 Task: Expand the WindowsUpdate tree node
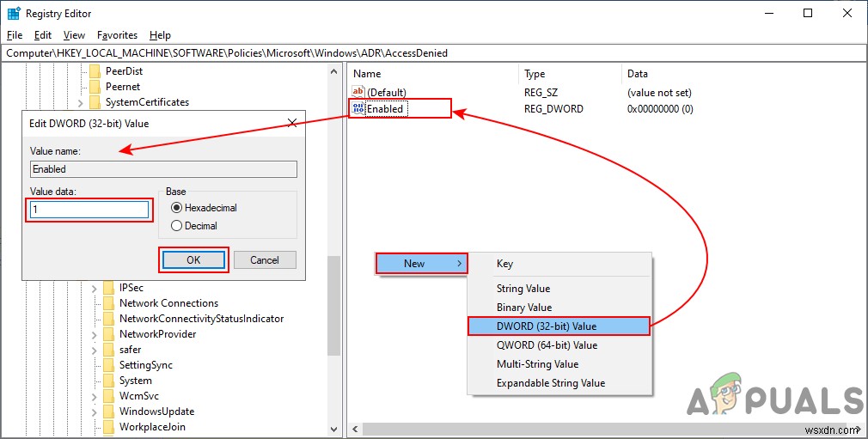(95, 412)
